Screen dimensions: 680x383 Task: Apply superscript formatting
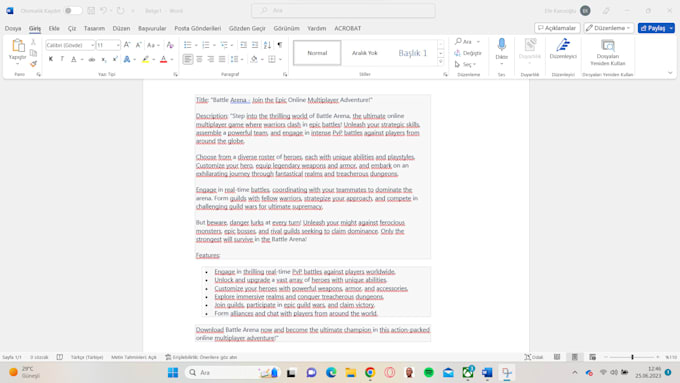click(115, 59)
